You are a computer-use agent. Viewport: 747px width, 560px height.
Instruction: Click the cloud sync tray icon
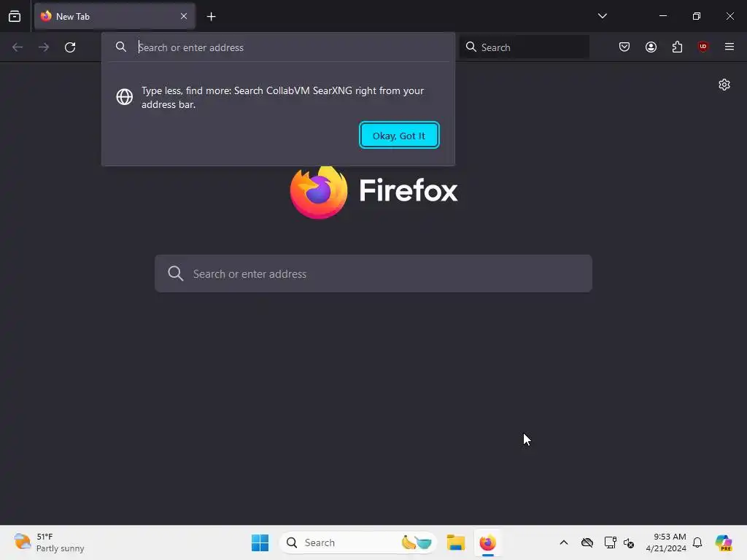587,542
